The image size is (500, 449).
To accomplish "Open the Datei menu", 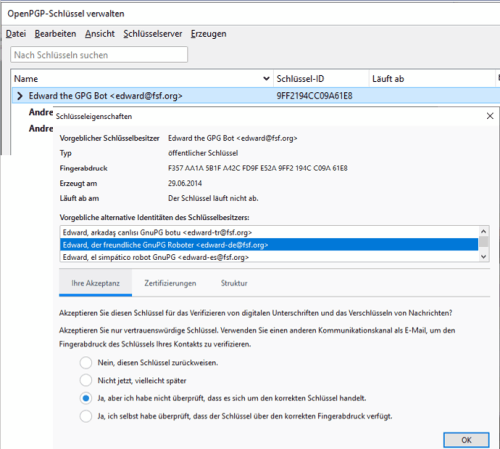I will point(16,34).
